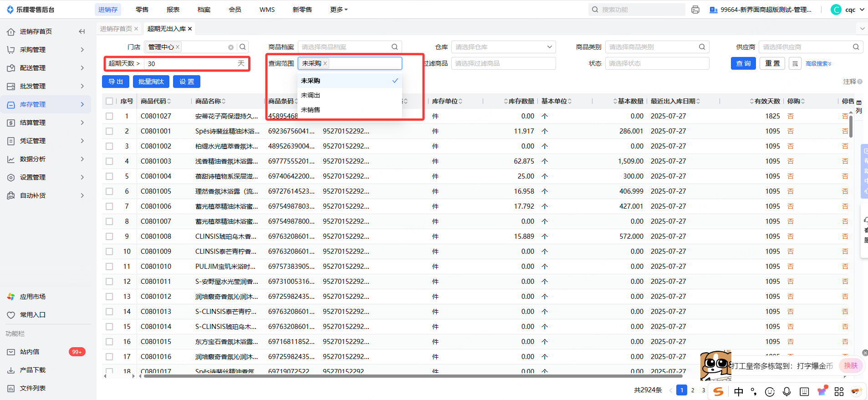This screenshot has height=400, width=868.
Task: Choose 未调出 in the 查询范围 list
Action: coord(350,95)
